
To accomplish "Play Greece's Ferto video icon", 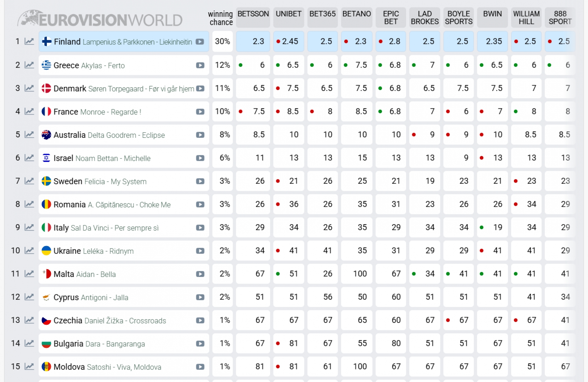I will point(200,65).
